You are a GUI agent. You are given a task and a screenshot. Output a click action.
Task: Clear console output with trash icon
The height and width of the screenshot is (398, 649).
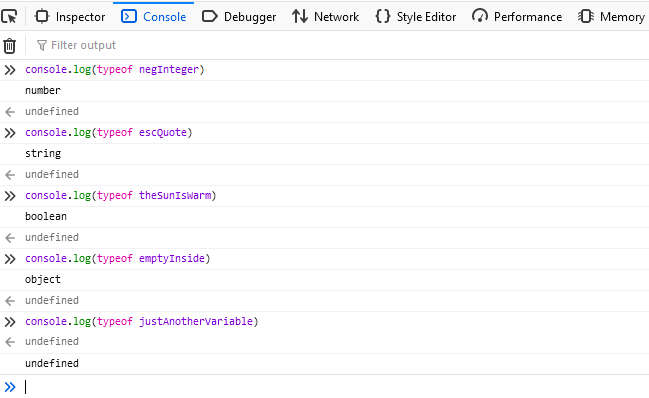click(x=10, y=46)
